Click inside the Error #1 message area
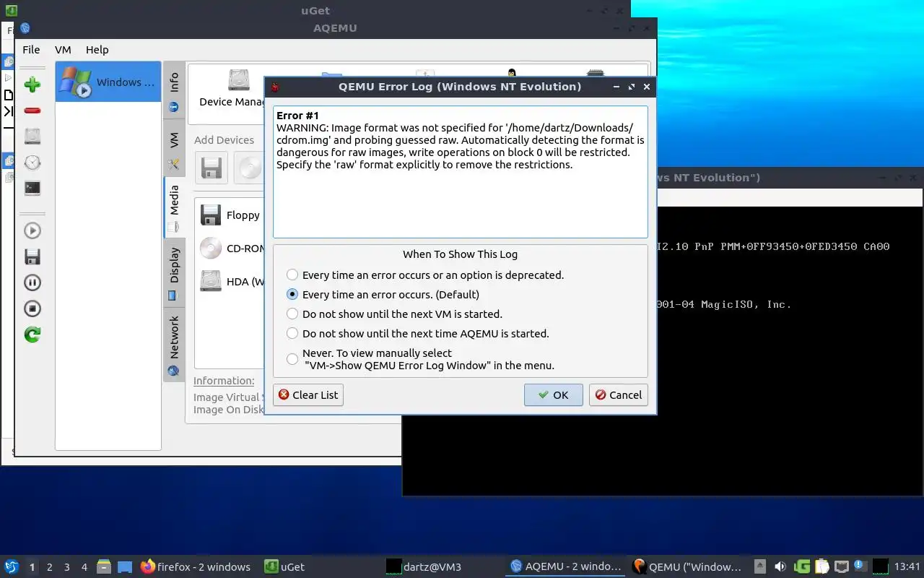The image size is (924, 578). click(x=460, y=172)
